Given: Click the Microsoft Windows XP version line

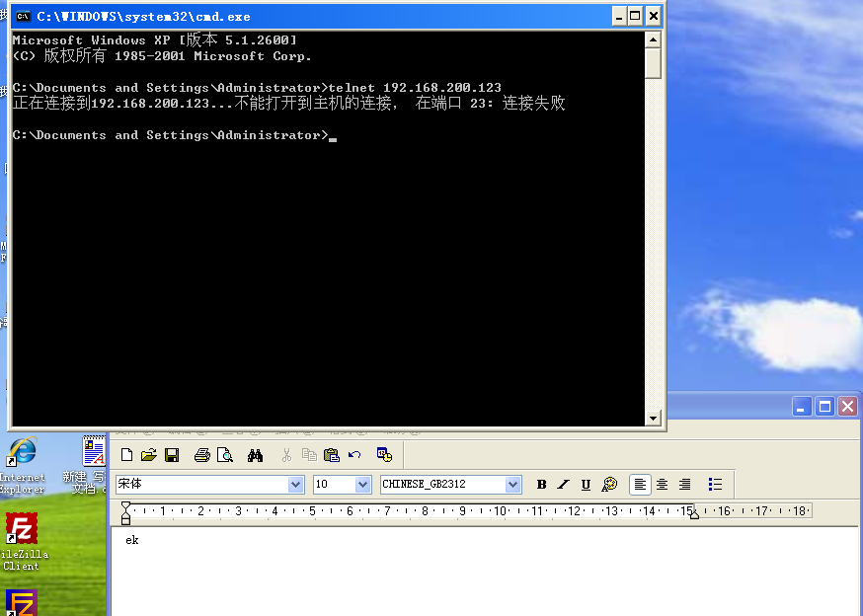Looking at the screenshot, I should pyautogui.click(x=155, y=39).
